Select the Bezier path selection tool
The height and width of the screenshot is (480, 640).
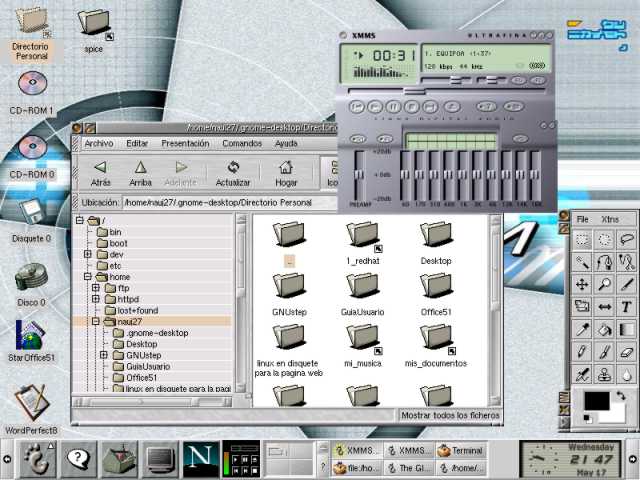coord(604,262)
